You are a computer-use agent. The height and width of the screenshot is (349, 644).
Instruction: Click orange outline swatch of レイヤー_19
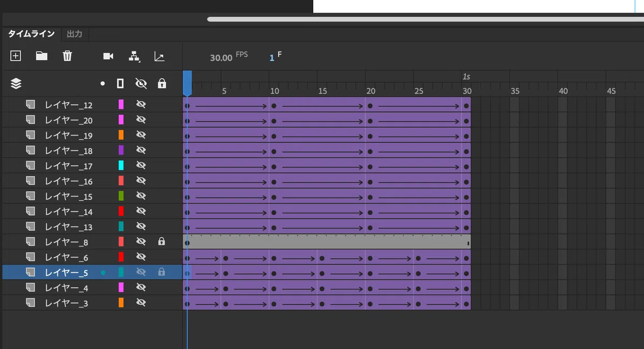tap(121, 134)
